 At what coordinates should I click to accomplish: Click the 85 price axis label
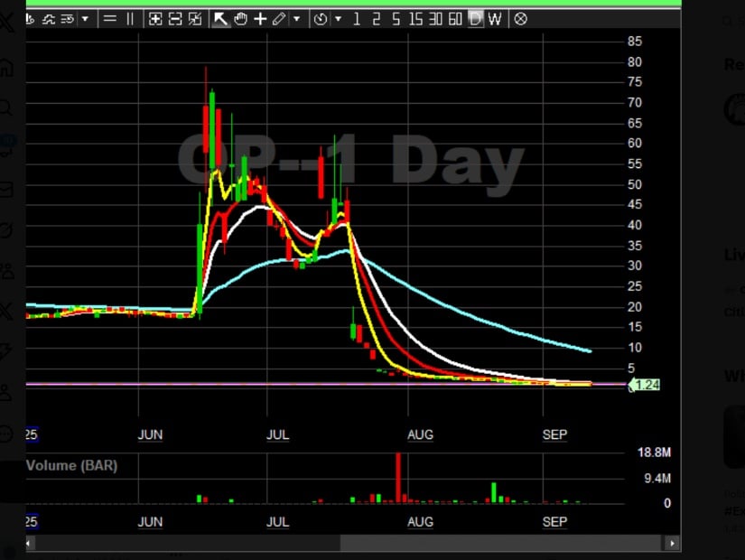[635, 42]
